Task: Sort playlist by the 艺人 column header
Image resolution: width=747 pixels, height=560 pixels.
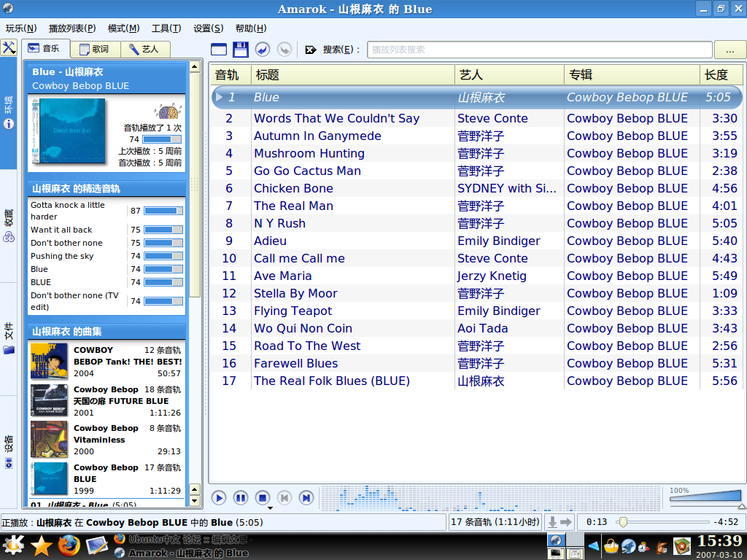Action: coord(509,75)
